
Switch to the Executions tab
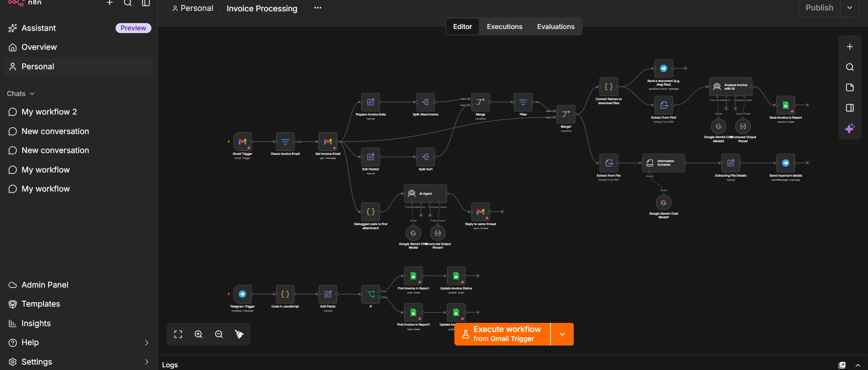coord(504,27)
